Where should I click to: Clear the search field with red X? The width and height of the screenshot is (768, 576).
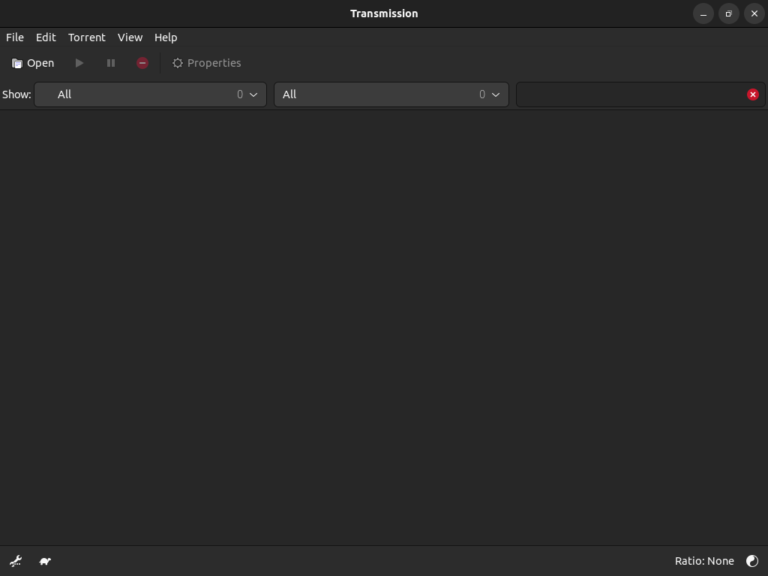pyautogui.click(x=753, y=94)
